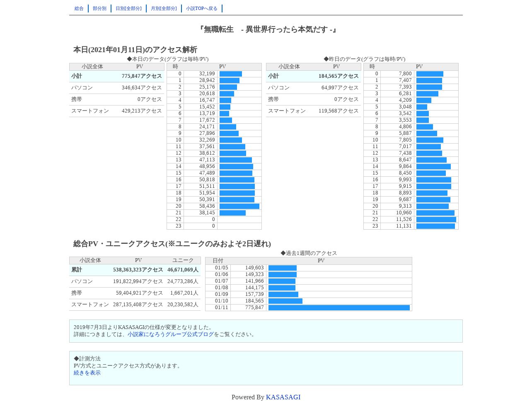Viewport: 532px width, 401px height.
Task: Click yesterday's hourly value 3,048
Action: click(x=405, y=107)
